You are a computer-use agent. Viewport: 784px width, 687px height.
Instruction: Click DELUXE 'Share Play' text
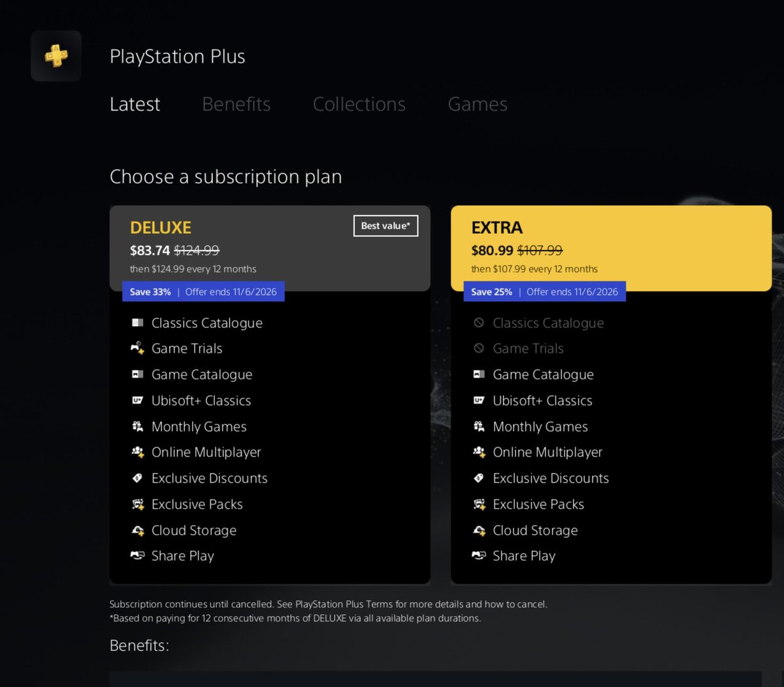pyautogui.click(x=183, y=556)
